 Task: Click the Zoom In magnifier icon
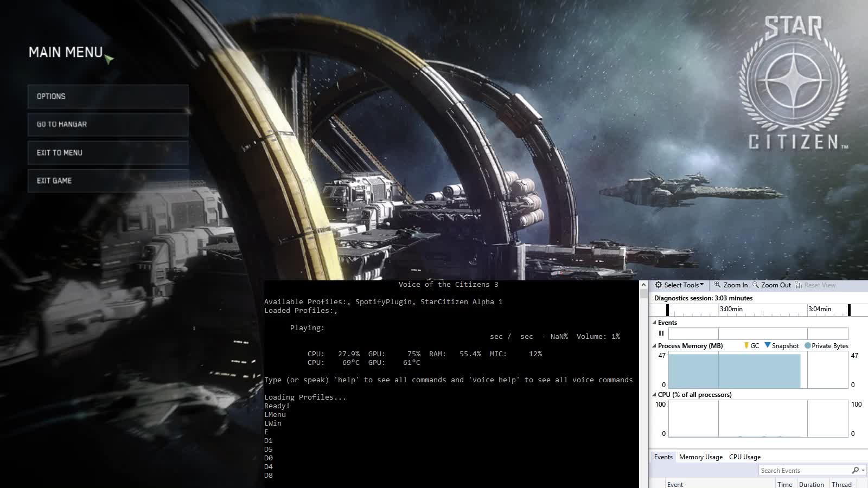(x=717, y=285)
